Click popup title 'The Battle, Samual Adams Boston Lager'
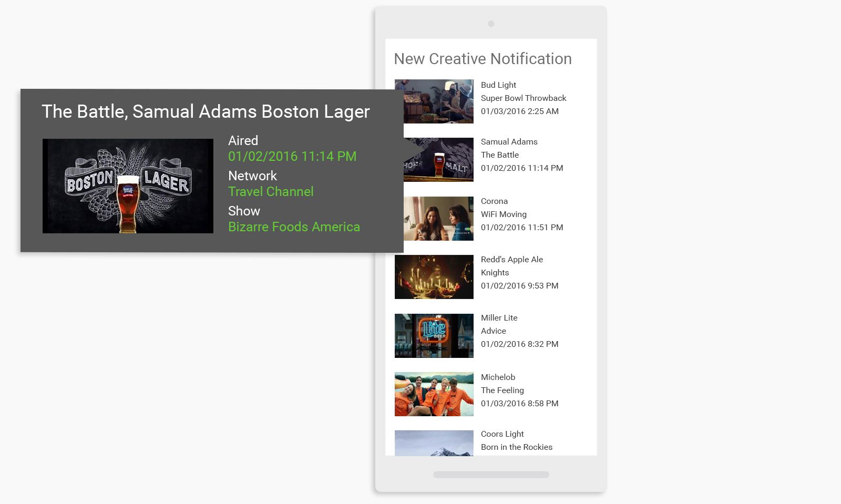Image resolution: width=841 pixels, height=504 pixels. [x=206, y=111]
